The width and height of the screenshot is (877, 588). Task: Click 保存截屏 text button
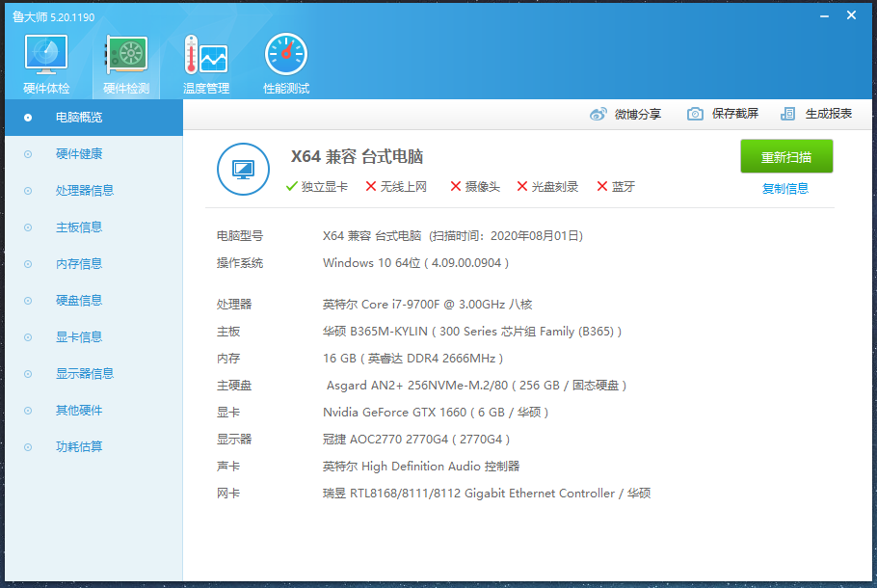click(735, 114)
